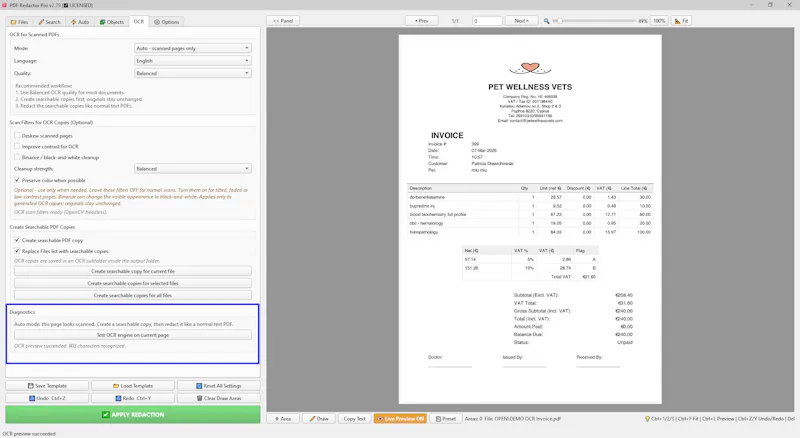Image resolution: width=800 pixels, height=438 pixels.
Task: Set zoom to 100%
Action: click(659, 21)
